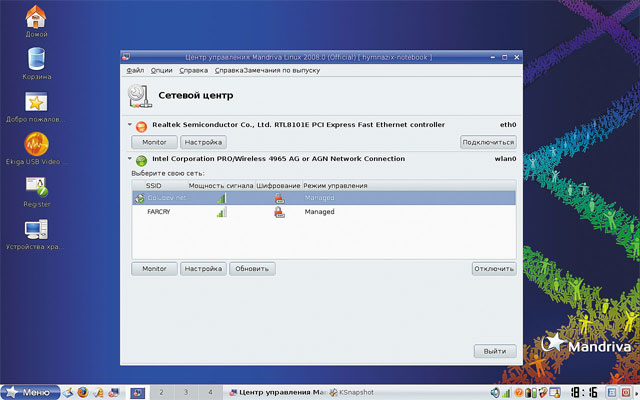Collapse the Intel wlan0 section
The width and height of the screenshot is (640, 400).
[130, 158]
